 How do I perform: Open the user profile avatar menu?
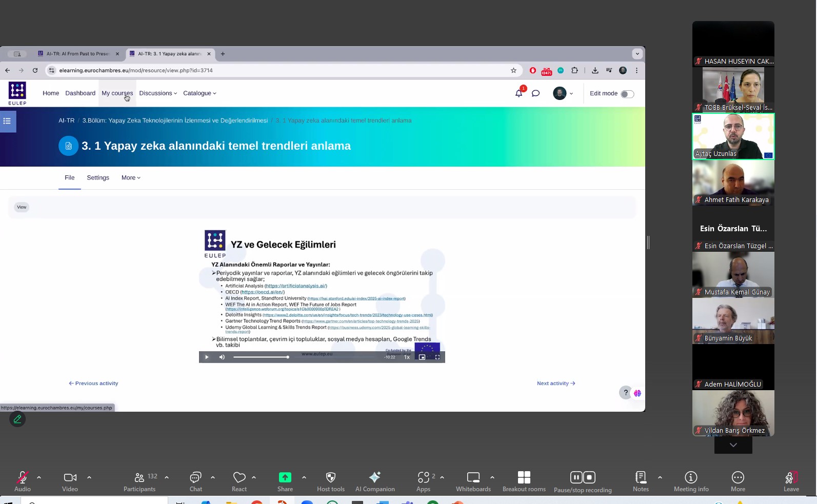(x=563, y=93)
